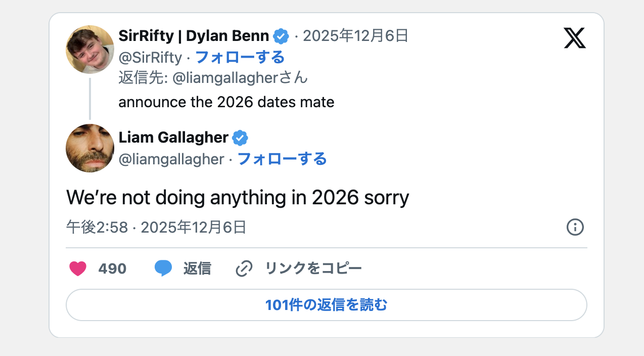The image size is (644, 356).
Task: Open Liam Gallagher's profile picture
Action: (89, 148)
